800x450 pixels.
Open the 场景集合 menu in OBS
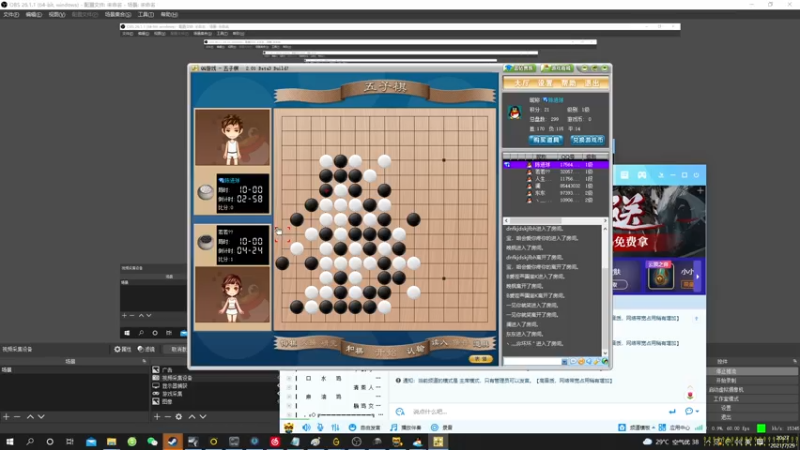pos(118,14)
